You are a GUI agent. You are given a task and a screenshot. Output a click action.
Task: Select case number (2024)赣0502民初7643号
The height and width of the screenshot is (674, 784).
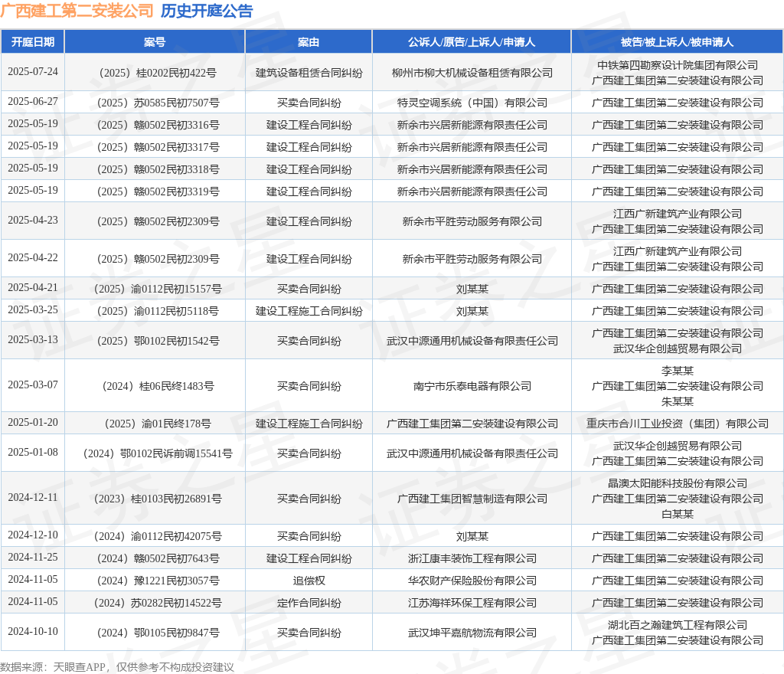point(158,558)
